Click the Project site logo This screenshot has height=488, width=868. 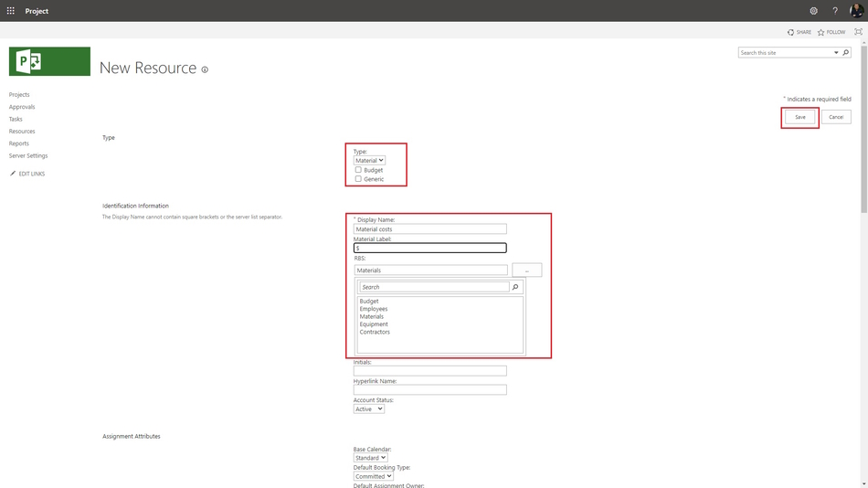pos(49,61)
